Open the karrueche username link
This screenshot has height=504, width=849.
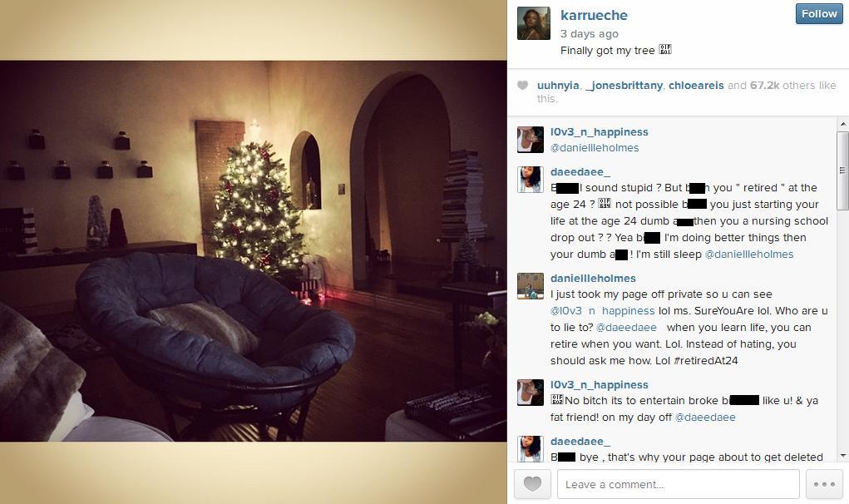[594, 15]
